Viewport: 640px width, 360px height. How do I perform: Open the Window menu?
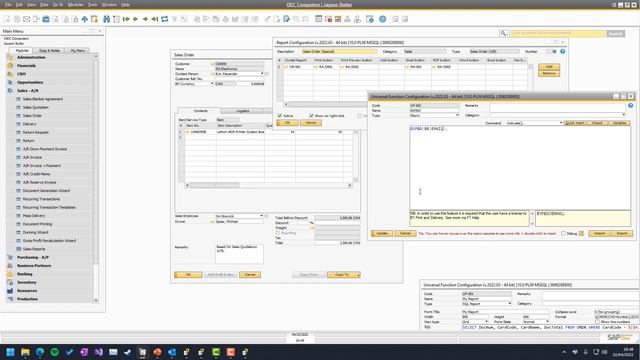109,4
